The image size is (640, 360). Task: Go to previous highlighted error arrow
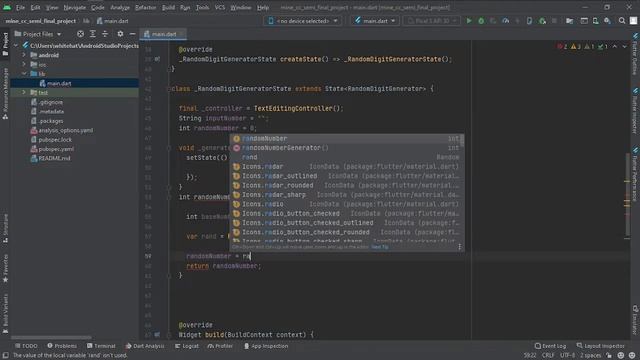(615, 47)
